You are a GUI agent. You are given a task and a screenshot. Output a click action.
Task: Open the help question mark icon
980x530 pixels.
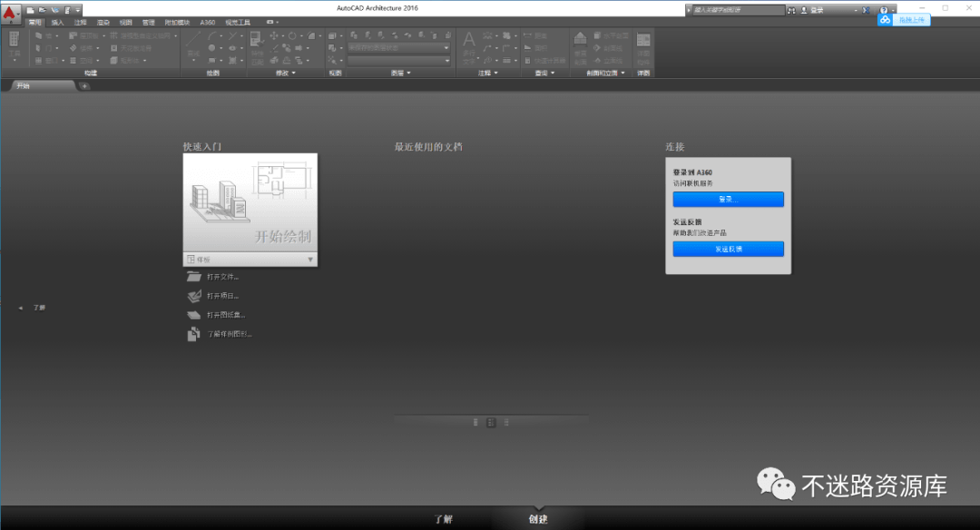(x=883, y=10)
